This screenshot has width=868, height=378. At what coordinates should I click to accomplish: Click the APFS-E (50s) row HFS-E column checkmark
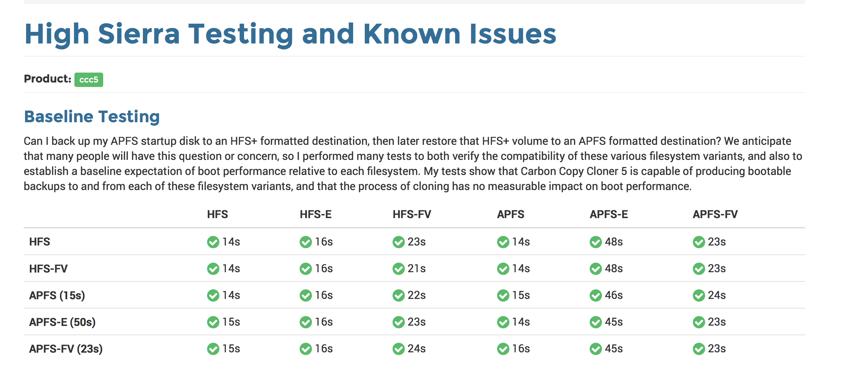(x=305, y=322)
